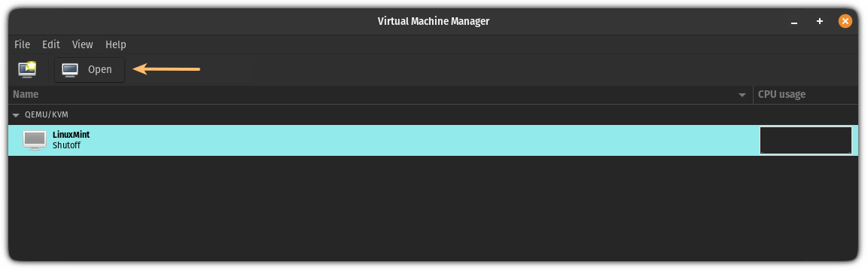Toggle the sort arrow in Name column
This screenshot has width=868, height=271.
pyautogui.click(x=742, y=95)
